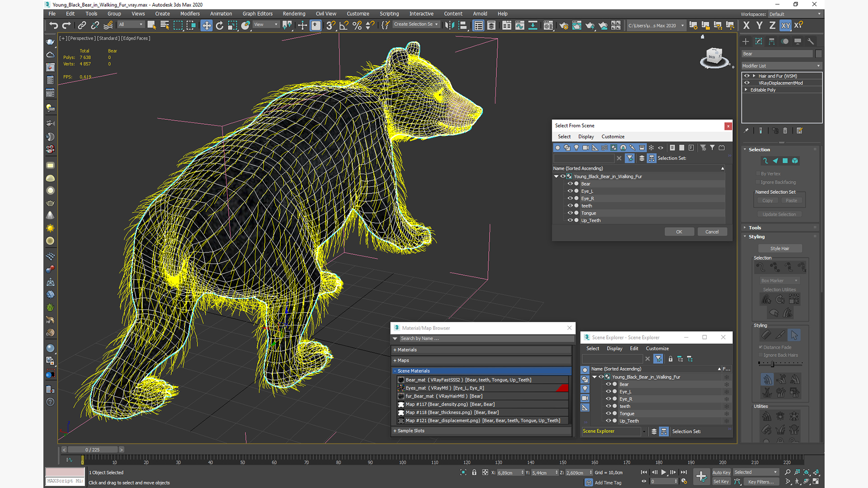The width and height of the screenshot is (868, 488).
Task: Open Curve Editor from toolbar
Action: click(519, 25)
